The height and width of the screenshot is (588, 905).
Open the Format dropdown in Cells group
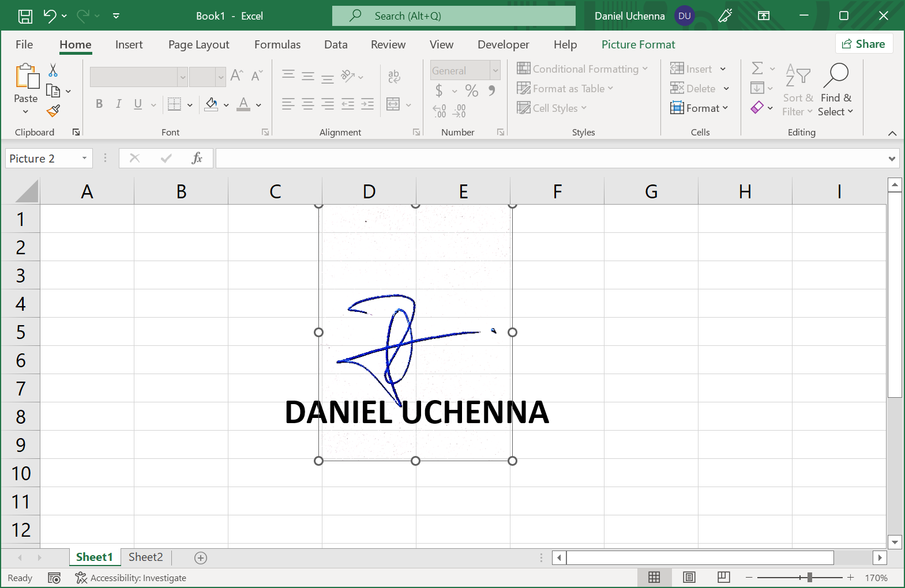click(x=699, y=108)
